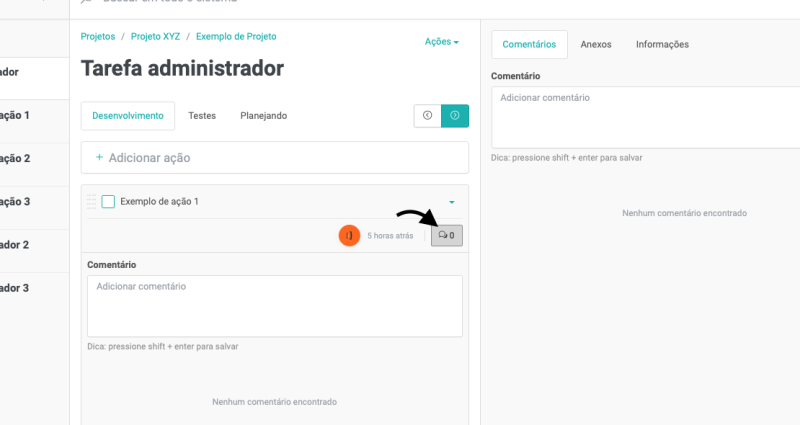Advance to the next stage arrow button
Viewport: 800px width, 425px height.
pyautogui.click(x=455, y=116)
